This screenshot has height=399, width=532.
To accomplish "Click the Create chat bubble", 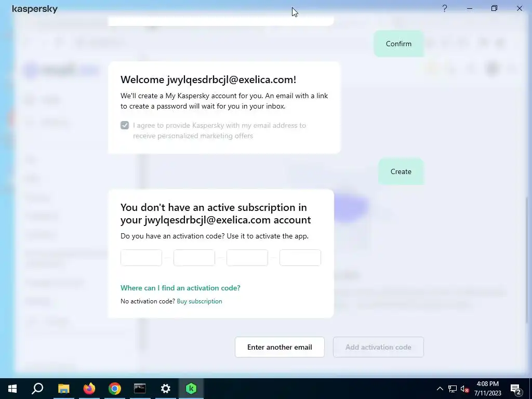I will coord(401,171).
